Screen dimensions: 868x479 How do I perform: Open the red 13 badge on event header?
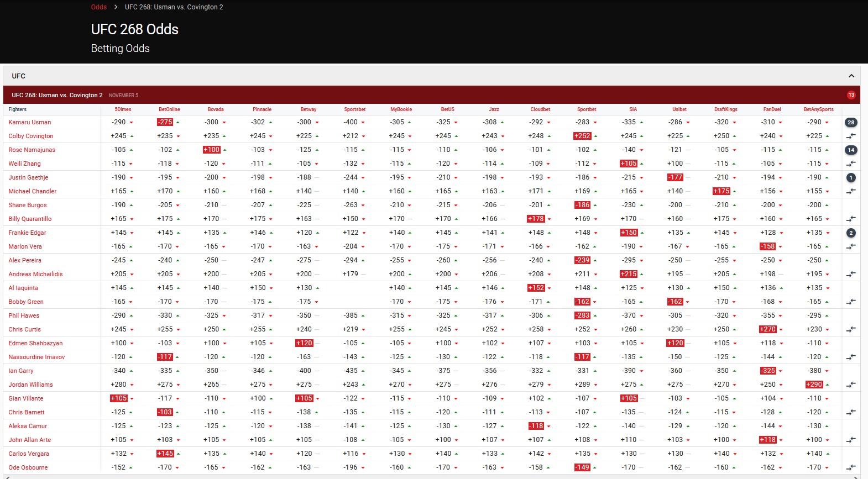pos(851,95)
